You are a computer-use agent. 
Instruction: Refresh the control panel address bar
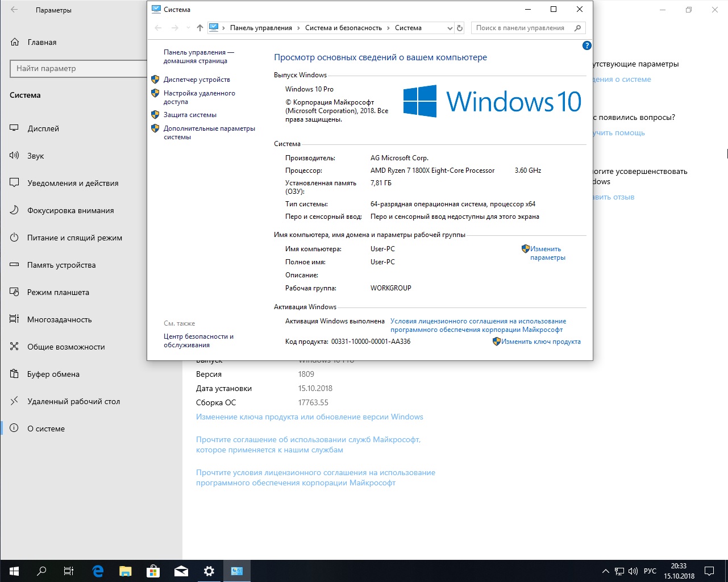coord(460,28)
